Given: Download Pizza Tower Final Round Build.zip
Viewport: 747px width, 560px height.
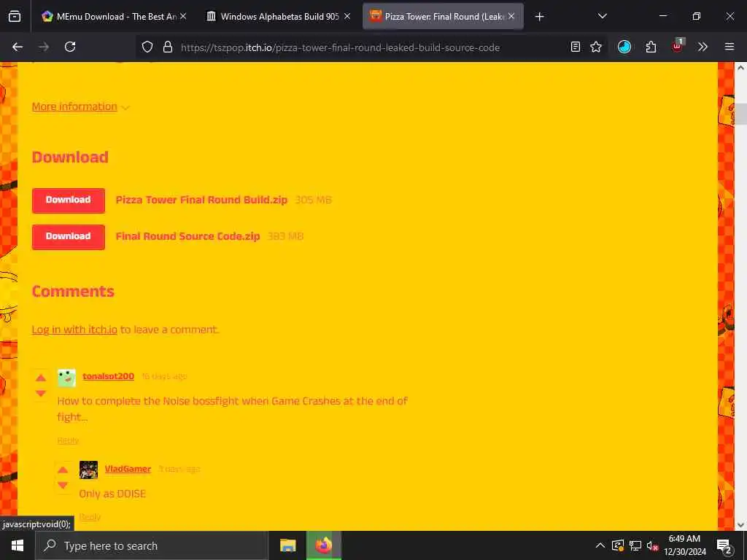Looking at the screenshot, I should (69, 201).
